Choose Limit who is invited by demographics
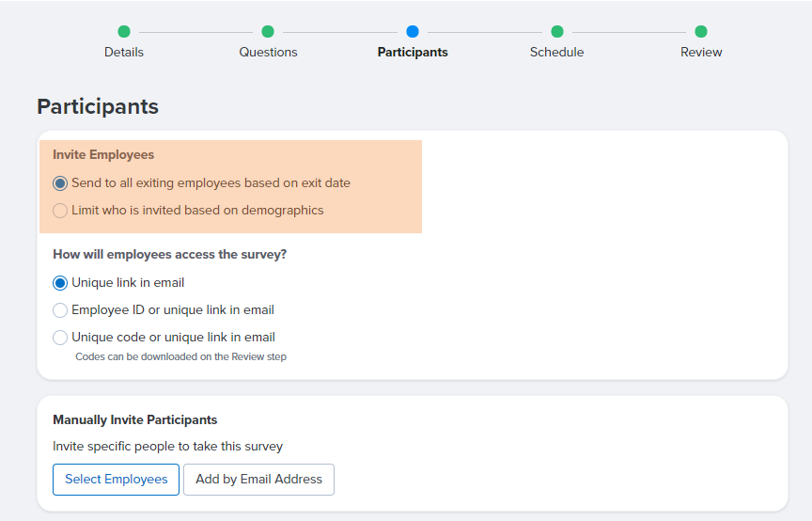812x521 pixels. tap(60, 211)
